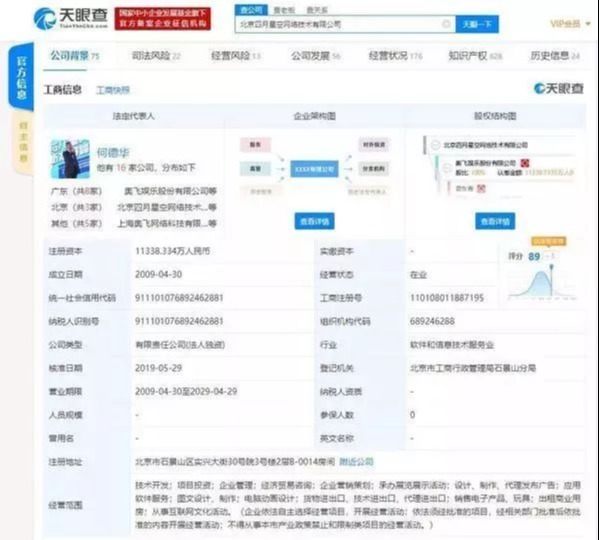Select the registered address text
The height and width of the screenshot is (540, 599).
235,462
